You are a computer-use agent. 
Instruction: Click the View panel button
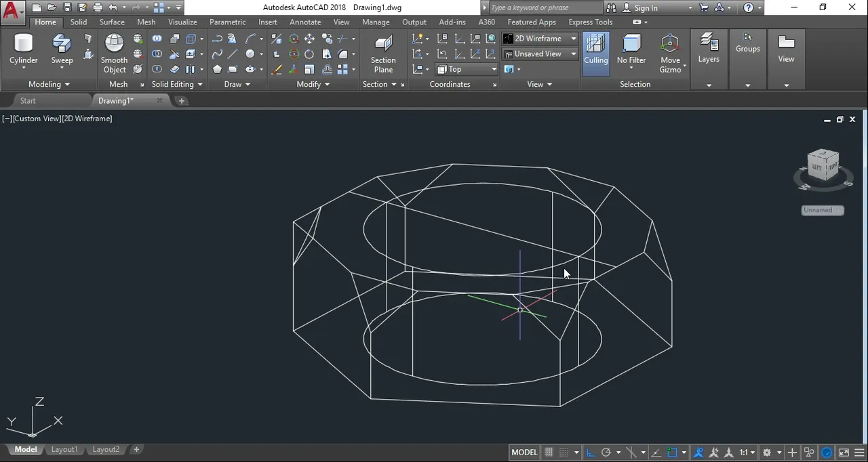[786, 50]
